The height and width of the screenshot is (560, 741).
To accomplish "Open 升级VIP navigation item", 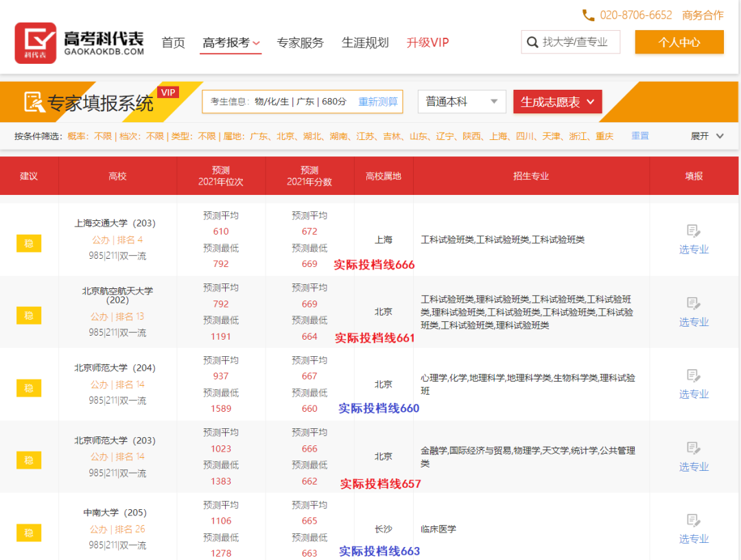I will tap(427, 43).
